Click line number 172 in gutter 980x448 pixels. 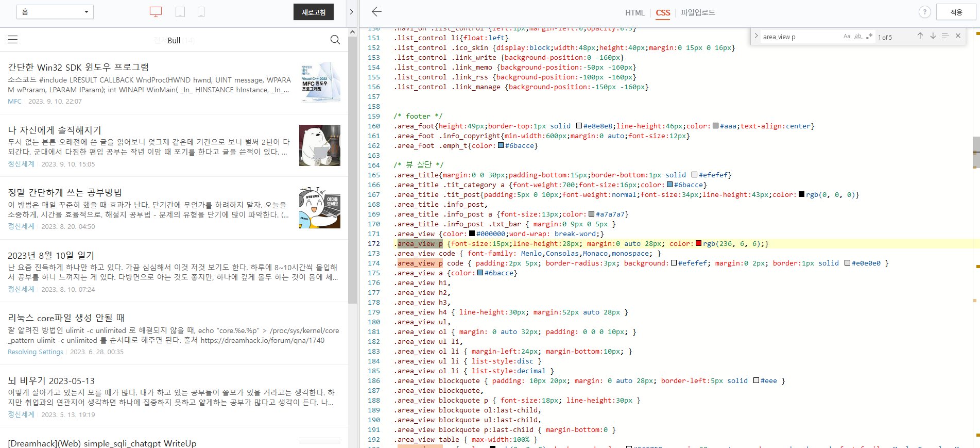[x=374, y=244]
